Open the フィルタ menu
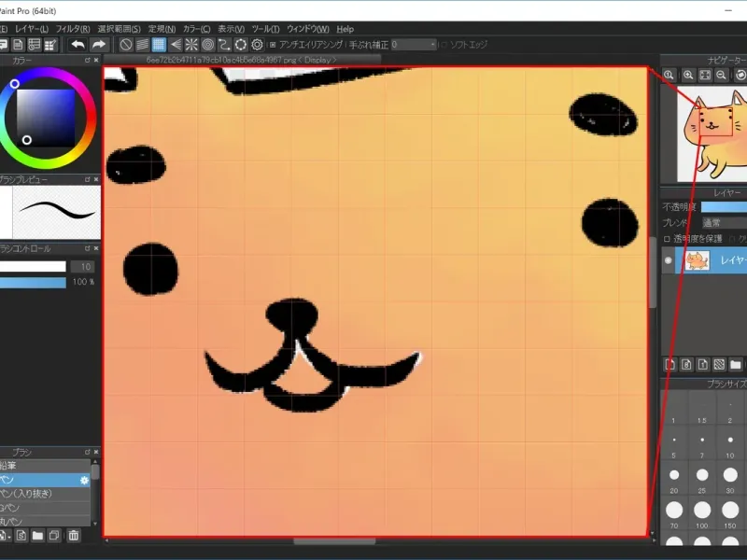 point(72,29)
